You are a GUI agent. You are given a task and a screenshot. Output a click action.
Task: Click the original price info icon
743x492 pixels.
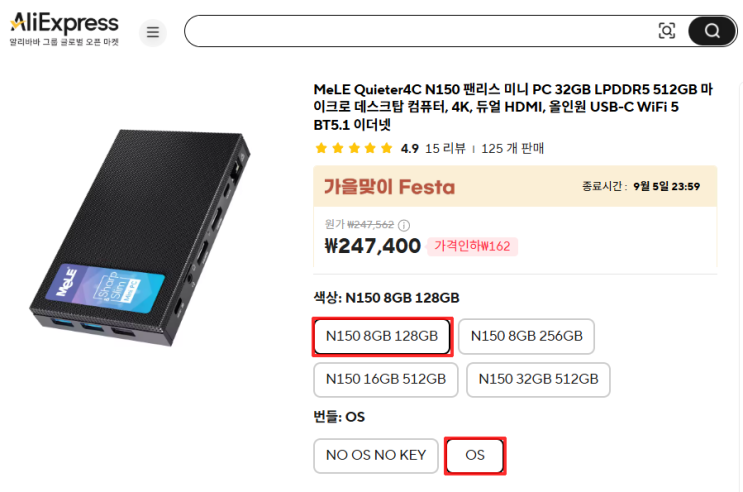tap(404, 225)
